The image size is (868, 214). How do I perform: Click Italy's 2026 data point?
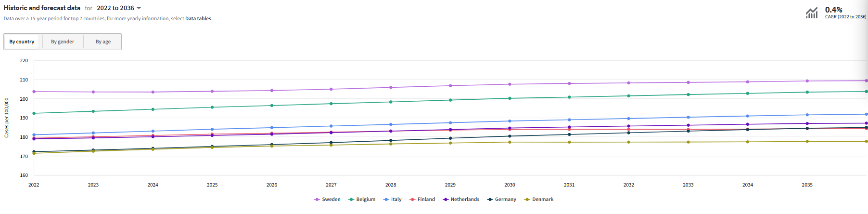click(272, 128)
